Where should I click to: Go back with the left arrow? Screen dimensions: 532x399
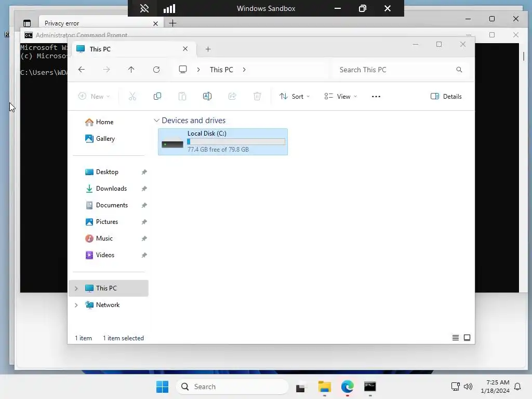click(x=82, y=70)
